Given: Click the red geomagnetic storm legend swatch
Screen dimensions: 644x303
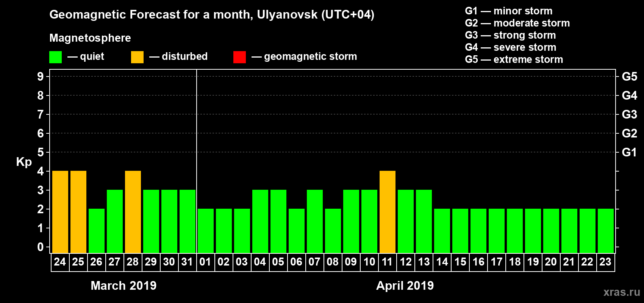Looking at the screenshot, I should tap(239, 57).
